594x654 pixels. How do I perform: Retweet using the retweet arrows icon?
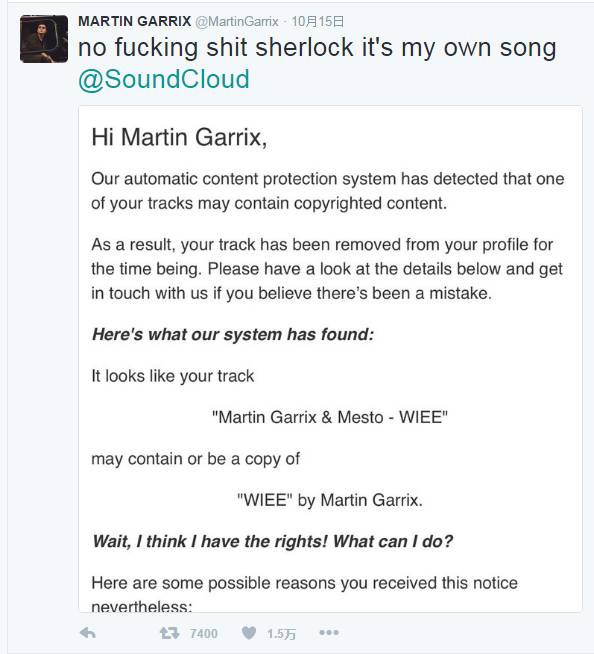[x=169, y=633]
